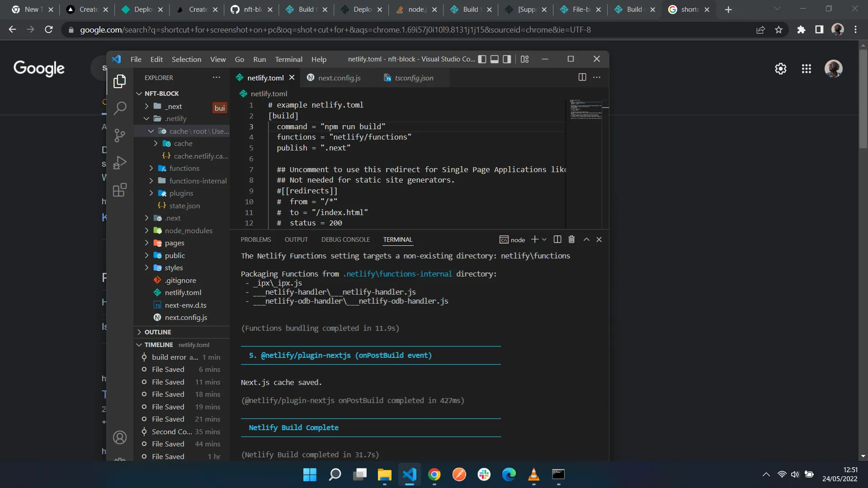Toggle secondary side bar layout button
This screenshot has width=868, height=488.
(x=507, y=59)
